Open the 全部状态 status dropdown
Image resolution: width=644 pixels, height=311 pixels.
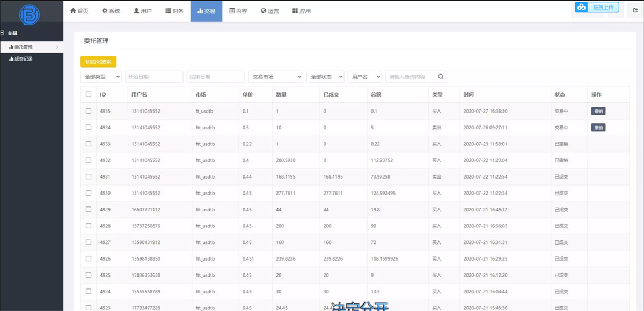tap(325, 76)
